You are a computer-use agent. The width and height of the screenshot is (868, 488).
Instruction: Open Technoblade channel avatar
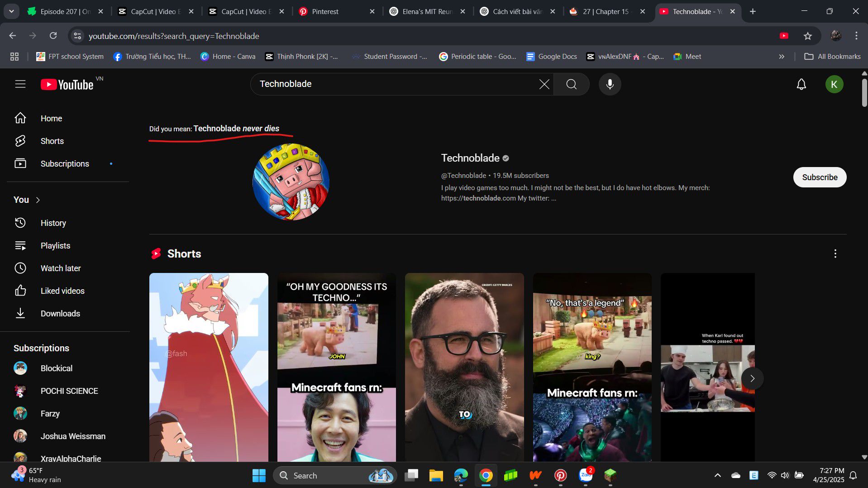[x=291, y=182]
